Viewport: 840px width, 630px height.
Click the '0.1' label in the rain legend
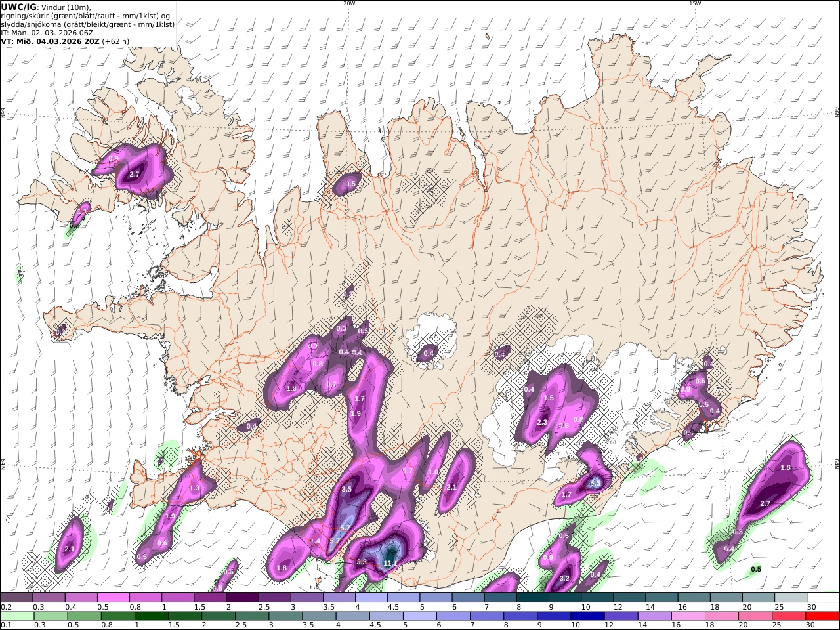(5, 625)
